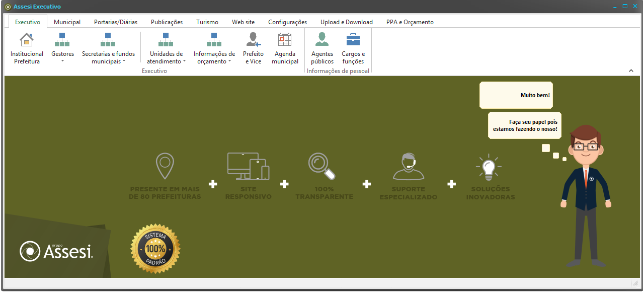Image resolution: width=644 pixels, height=292 pixels.
Task: Switch to the Municipal tab
Action: coord(67,22)
